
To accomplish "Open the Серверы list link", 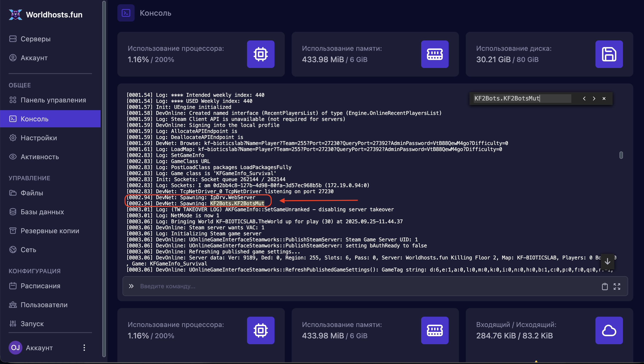I will point(35,39).
